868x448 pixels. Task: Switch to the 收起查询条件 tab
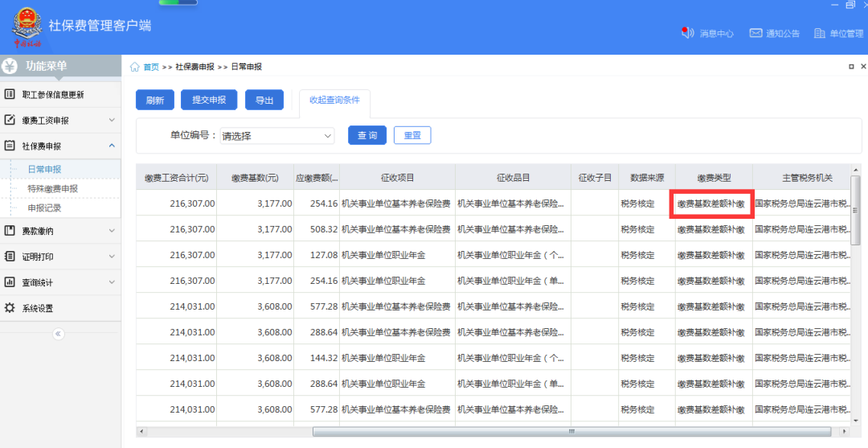pos(334,101)
